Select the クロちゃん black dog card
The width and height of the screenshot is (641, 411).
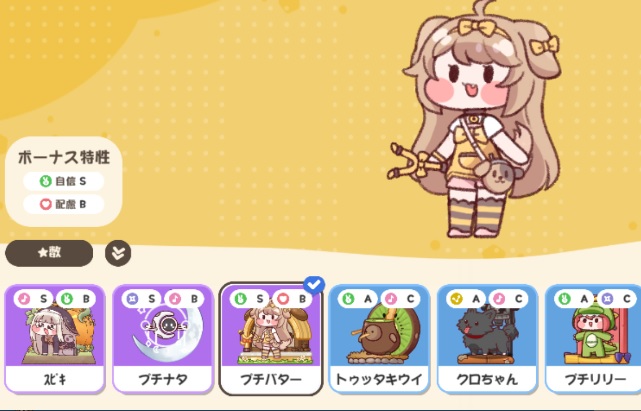click(487, 339)
